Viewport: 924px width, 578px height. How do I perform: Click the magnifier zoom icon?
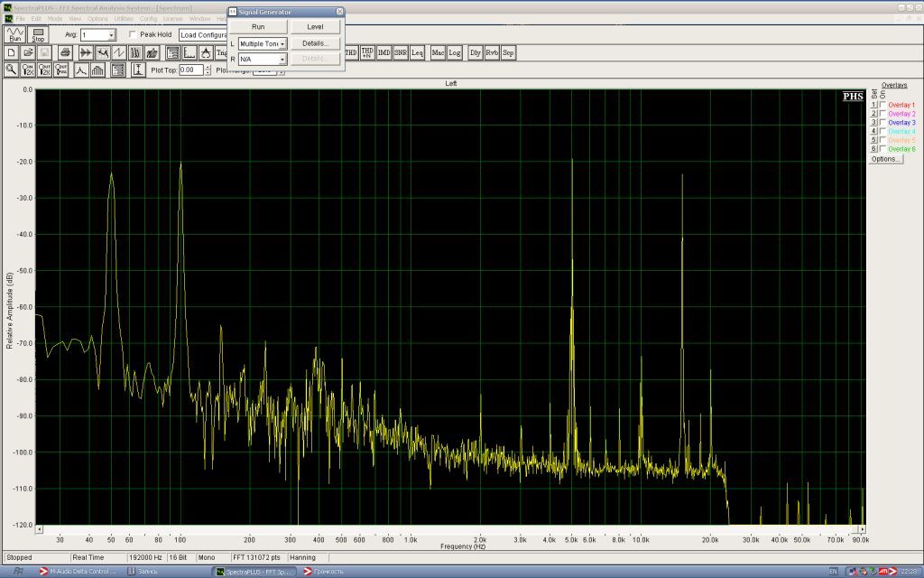pyautogui.click(x=11, y=70)
